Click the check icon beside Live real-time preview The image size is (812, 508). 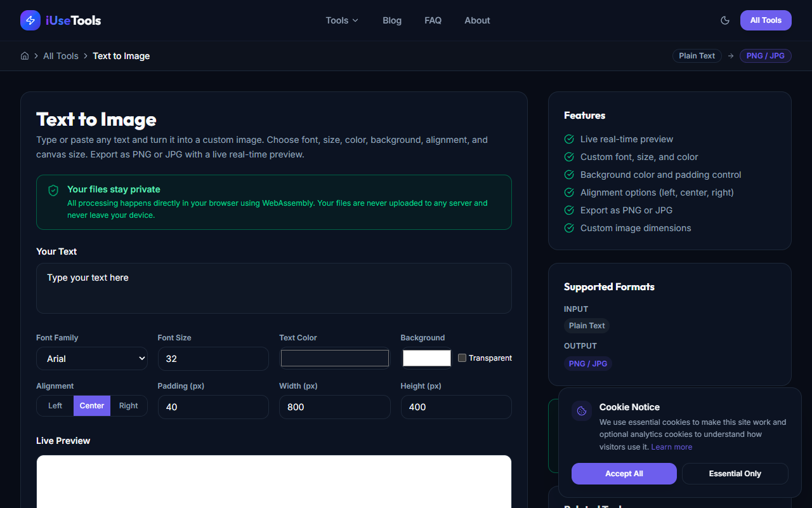pos(568,138)
